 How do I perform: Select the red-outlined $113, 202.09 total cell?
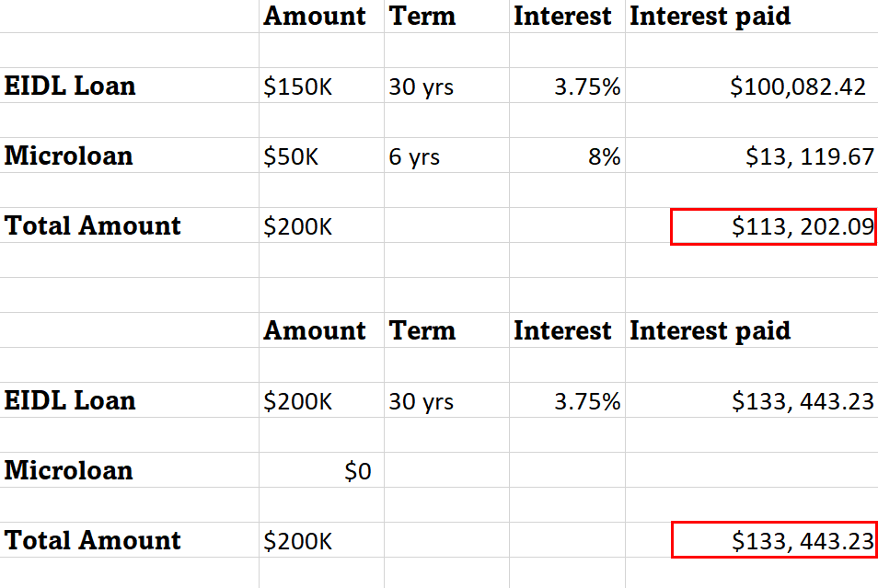coord(773,226)
